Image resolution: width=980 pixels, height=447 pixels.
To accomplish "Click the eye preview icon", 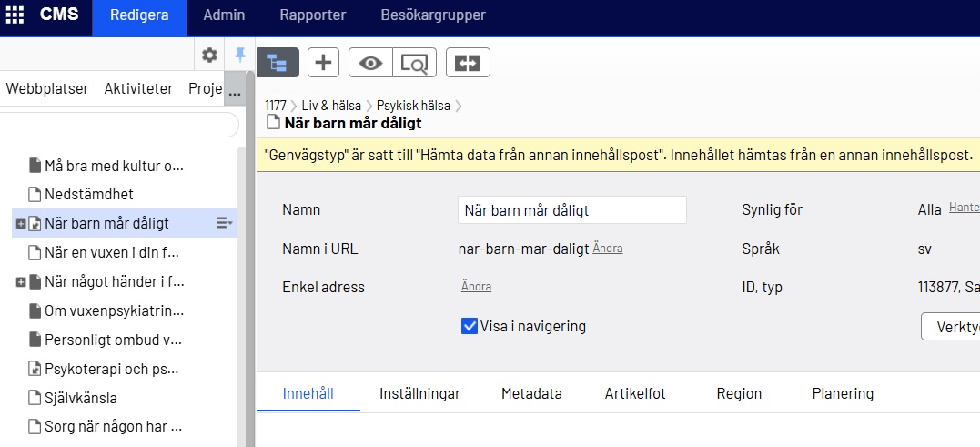I will click(x=370, y=63).
